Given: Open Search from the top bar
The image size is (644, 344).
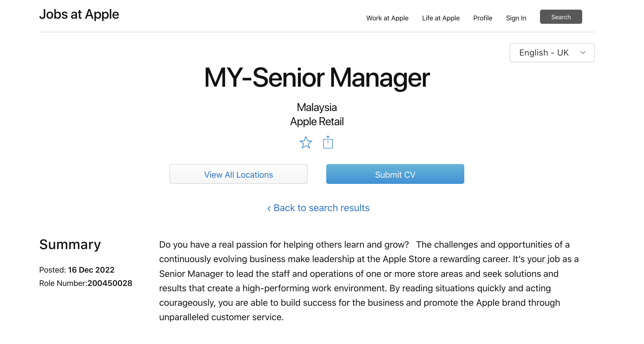Looking at the screenshot, I should tap(561, 17).
